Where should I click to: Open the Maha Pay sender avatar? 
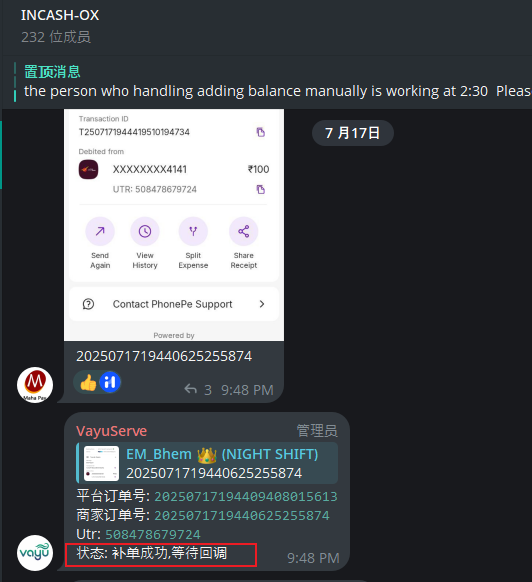click(x=35, y=385)
